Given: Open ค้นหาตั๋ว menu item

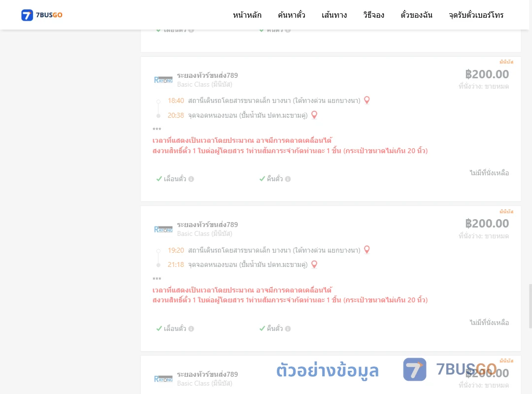Looking at the screenshot, I should tap(292, 15).
